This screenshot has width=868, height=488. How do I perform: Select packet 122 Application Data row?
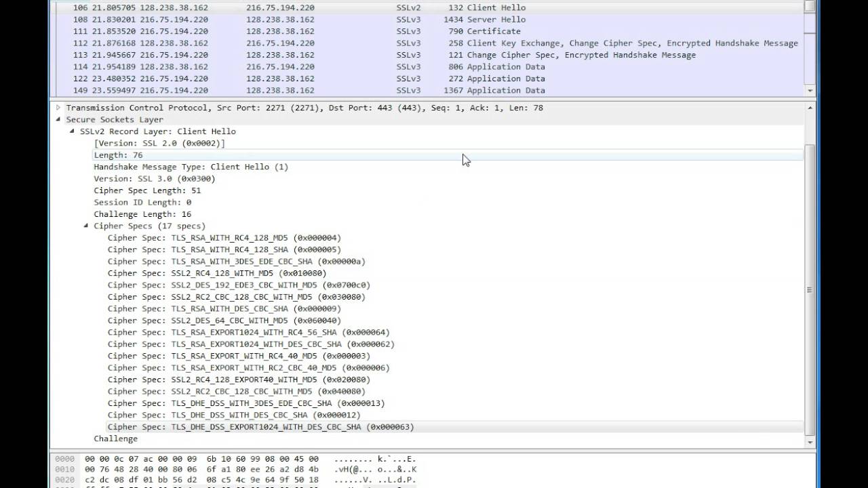pyautogui.click(x=427, y=79)
